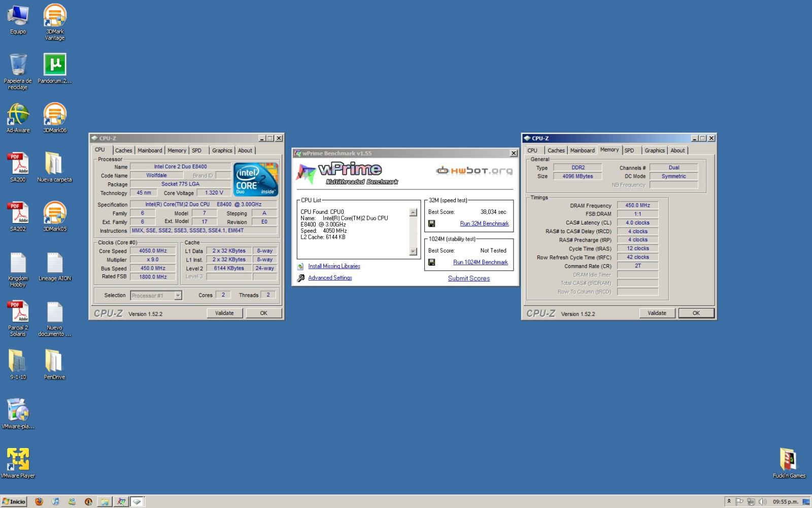Image resolution: width=812 pixels, height=508 pixels.
Task: Open the Nueva carpeta folder
Action: (54, 167)
